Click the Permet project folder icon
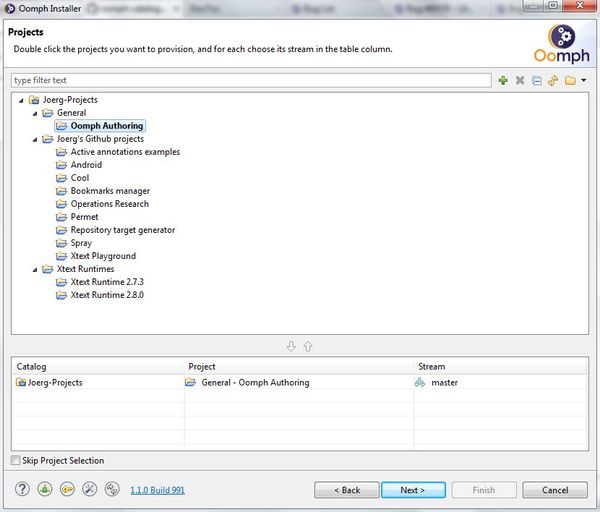Screen dimensions: 600x512 tap(61, 217)
